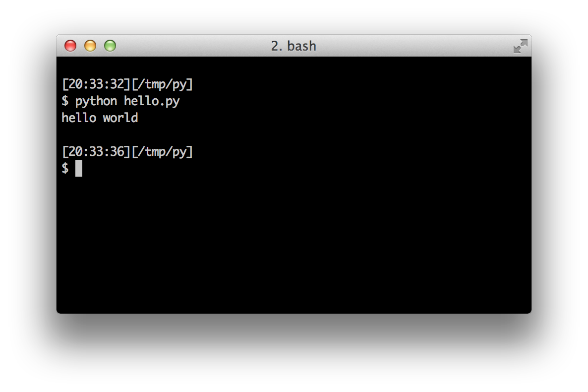Click the [/tmp/py] path after the 20:33:32 timestamp
588x392 pixels.
click(x=162, y=84)
